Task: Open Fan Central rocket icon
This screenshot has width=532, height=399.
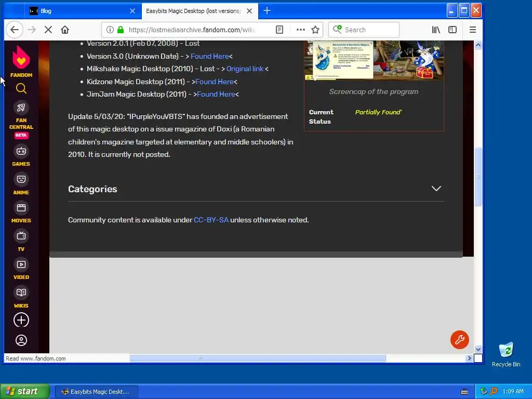Action: click(x=21, y=108)
